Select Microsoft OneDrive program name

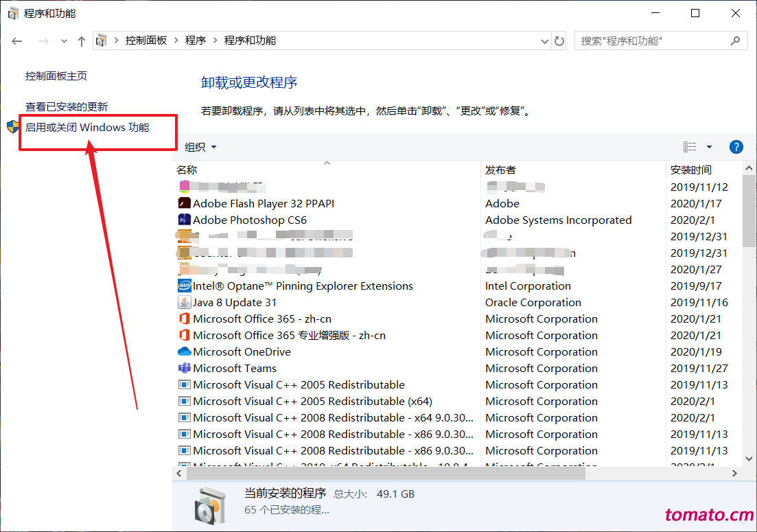tap(242, 352)
